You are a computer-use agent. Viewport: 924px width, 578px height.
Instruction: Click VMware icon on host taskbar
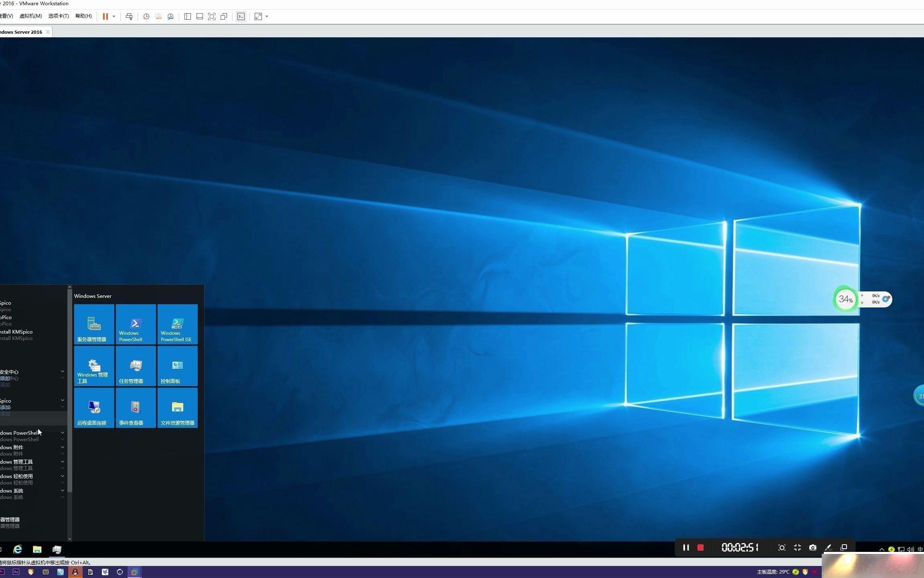coord(134,572)
